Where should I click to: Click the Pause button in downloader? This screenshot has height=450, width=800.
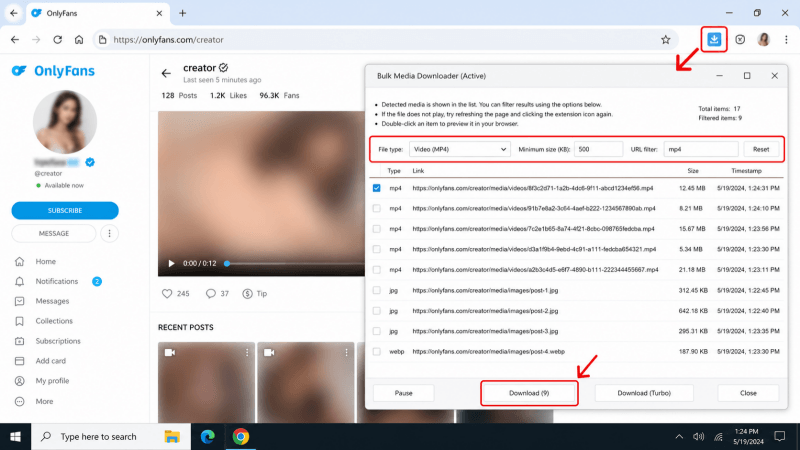(404, 393)
